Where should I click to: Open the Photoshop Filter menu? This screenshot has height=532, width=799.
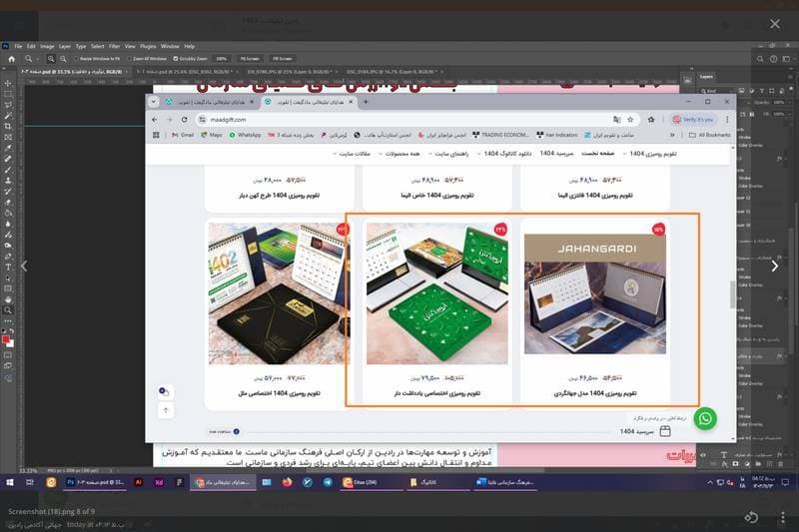coord(114,46)
